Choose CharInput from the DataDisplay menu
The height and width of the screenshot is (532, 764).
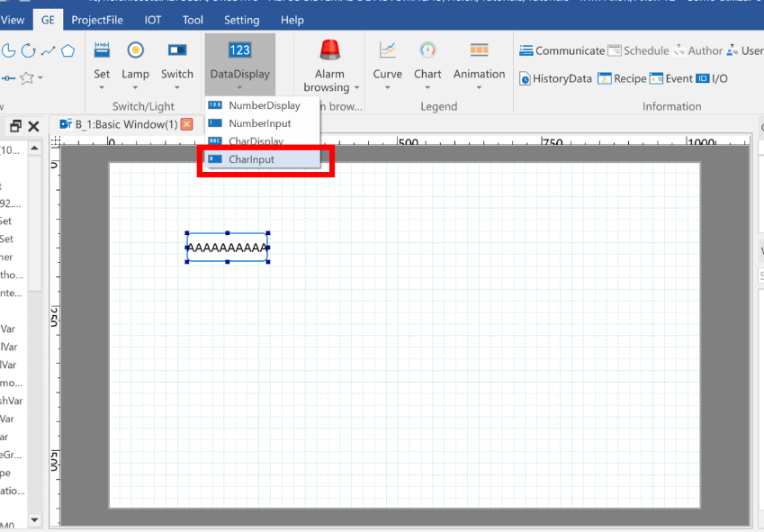(263, 159)
